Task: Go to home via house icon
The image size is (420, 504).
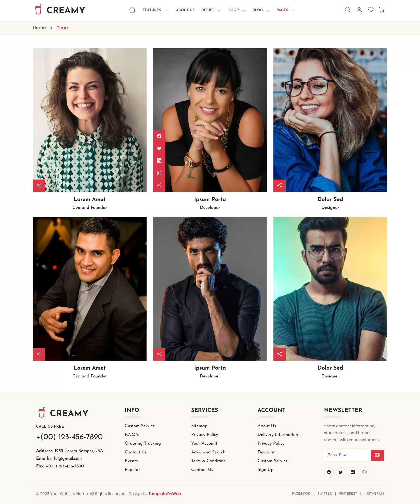Action: coord(132,10)
